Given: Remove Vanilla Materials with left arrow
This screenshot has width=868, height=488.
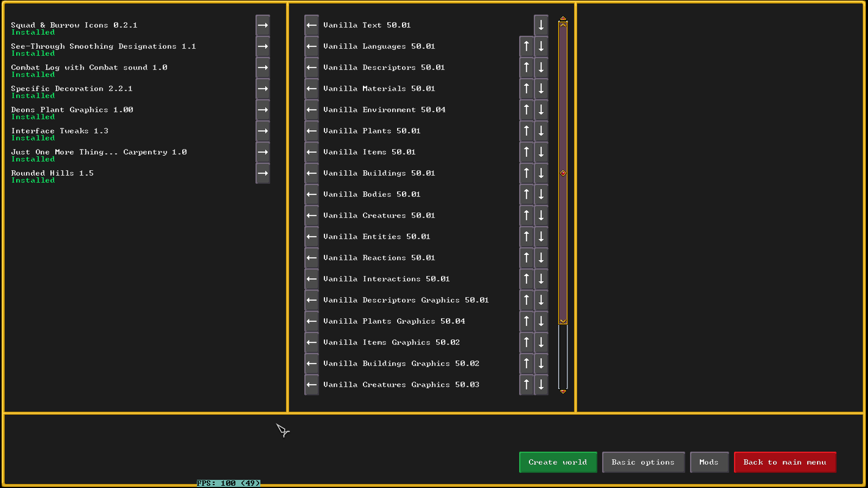Looking at the screenshot, I should tap(311, 88).
